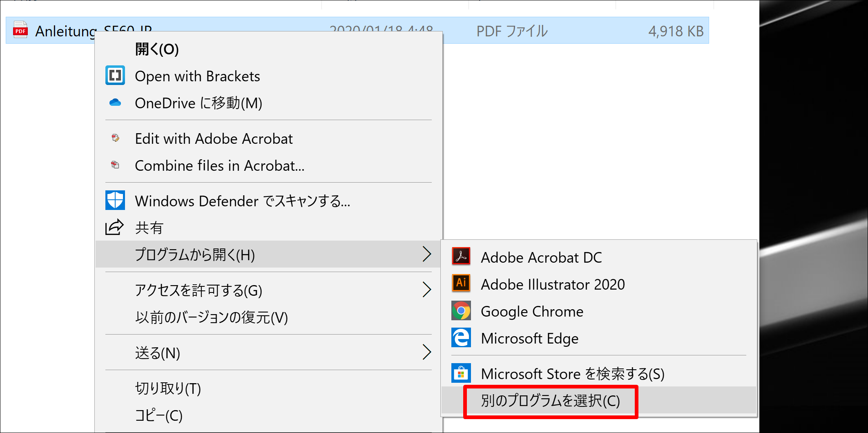Click the Combine files in Acrobat icon
Viewport: 868px width, 433px height.
[x=115, y=165]
